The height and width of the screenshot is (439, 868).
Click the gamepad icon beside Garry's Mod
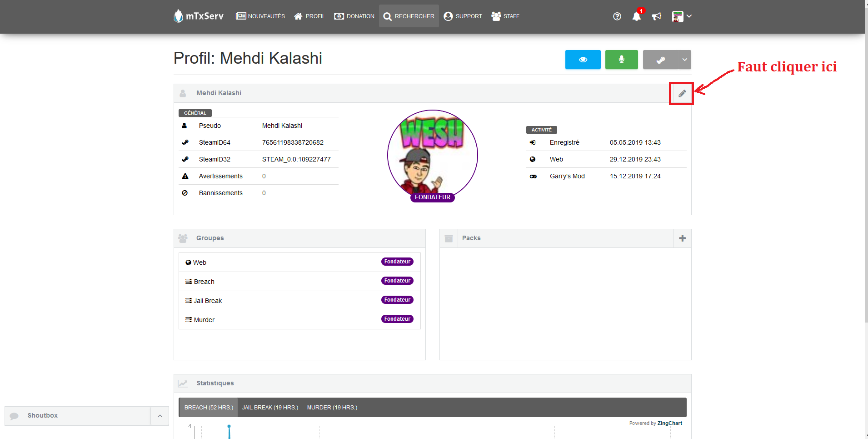[533, 177]
